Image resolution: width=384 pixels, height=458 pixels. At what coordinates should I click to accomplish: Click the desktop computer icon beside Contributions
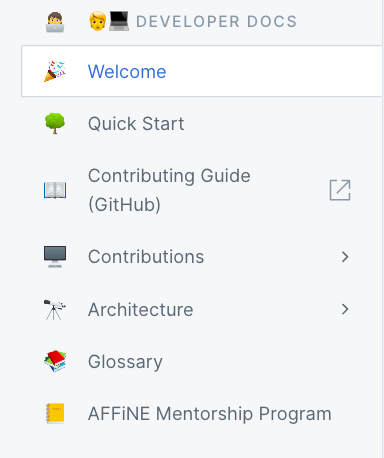(x=55, y=257)
